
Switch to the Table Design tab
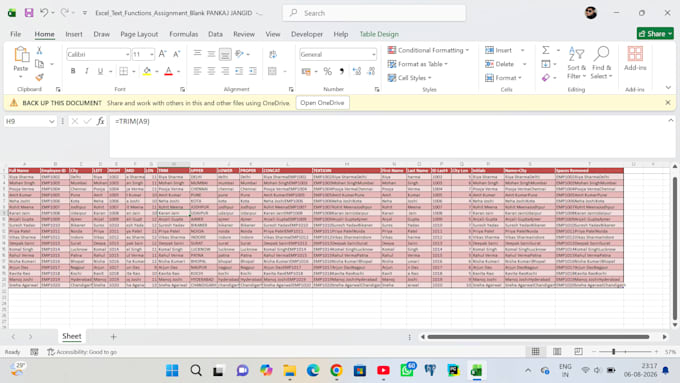(379, 34)
